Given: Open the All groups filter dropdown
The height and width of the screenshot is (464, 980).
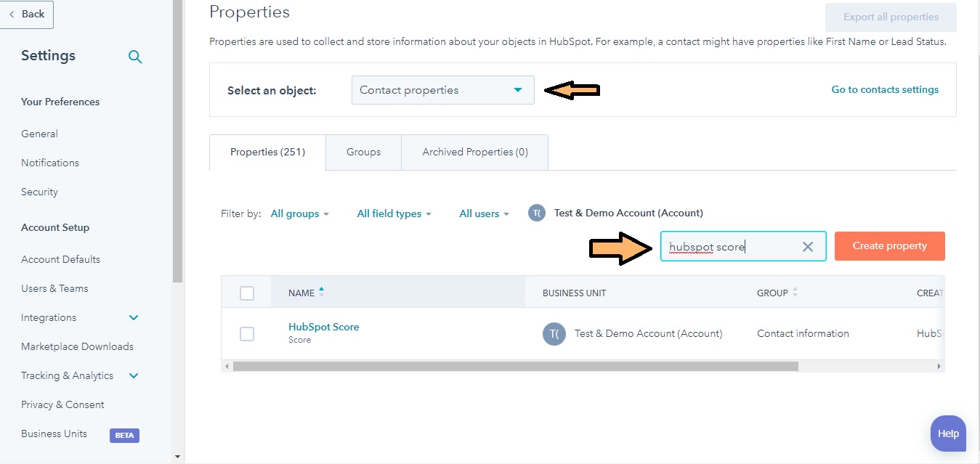Looking at the screenshot, I should click(x=299, y=213).
